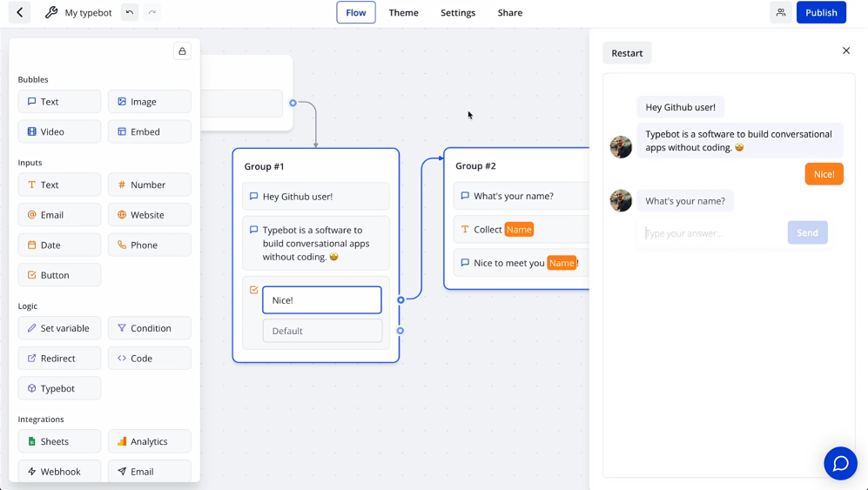This screenshot has height=490, width=868.
Task: Select the Default button item field
Action: tap(322, 331)
